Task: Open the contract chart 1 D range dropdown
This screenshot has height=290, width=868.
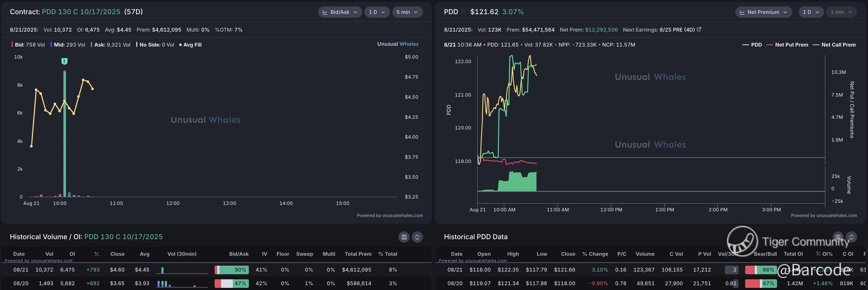Action: 377,12
